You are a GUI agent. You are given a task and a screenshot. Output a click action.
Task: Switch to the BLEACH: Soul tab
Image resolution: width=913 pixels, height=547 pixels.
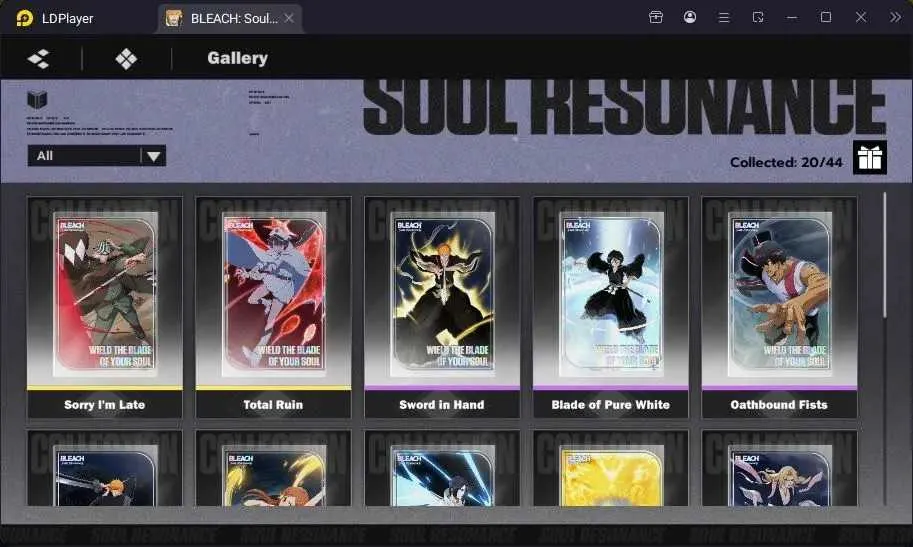pyautogui.click(x=230, y=19)
